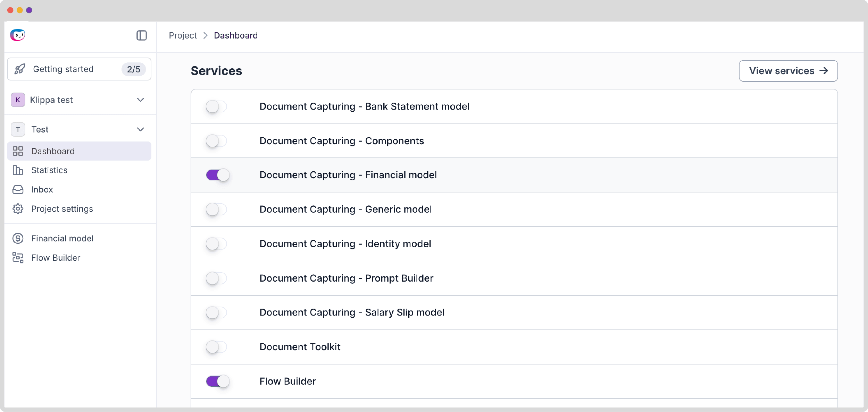Viewport: 868px width, 412px height.
Task: Open Inbox in the sidebar
Action: tap(79, 189)
